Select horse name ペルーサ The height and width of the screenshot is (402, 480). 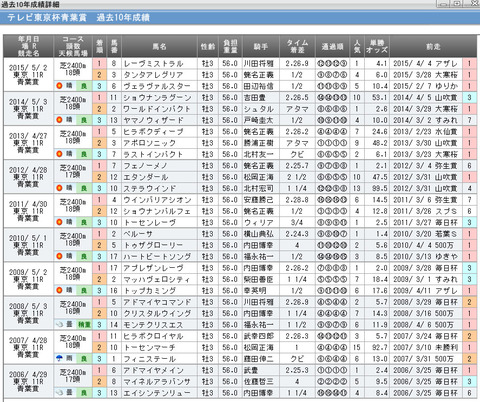(x=138, y=234)
